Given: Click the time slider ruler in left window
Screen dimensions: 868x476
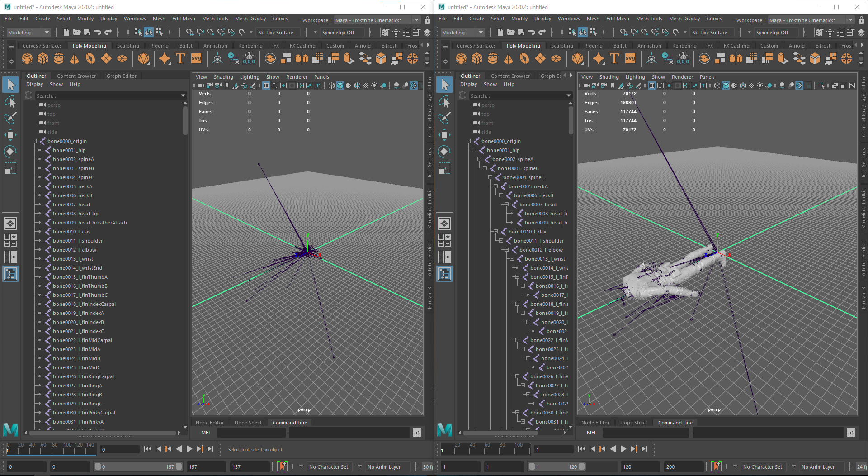Looking at the screenshot, I should click(51, 449).
